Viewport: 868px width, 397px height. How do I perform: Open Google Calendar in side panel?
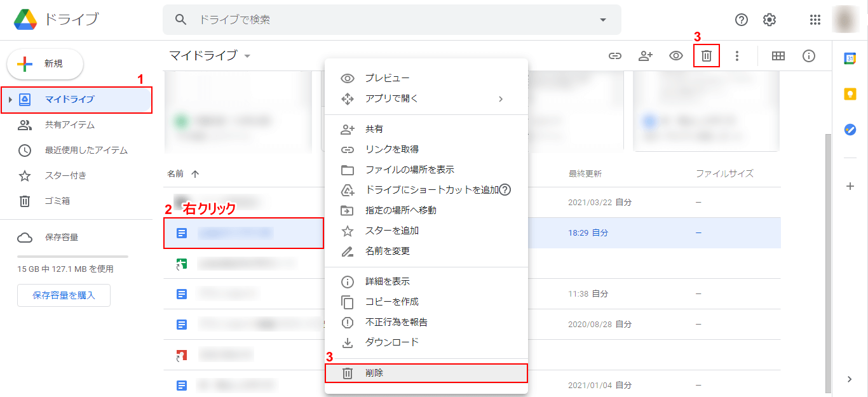850,58
